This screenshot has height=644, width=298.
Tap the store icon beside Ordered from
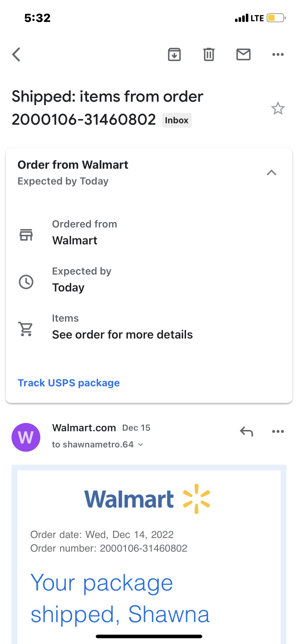tap(26, 235)
